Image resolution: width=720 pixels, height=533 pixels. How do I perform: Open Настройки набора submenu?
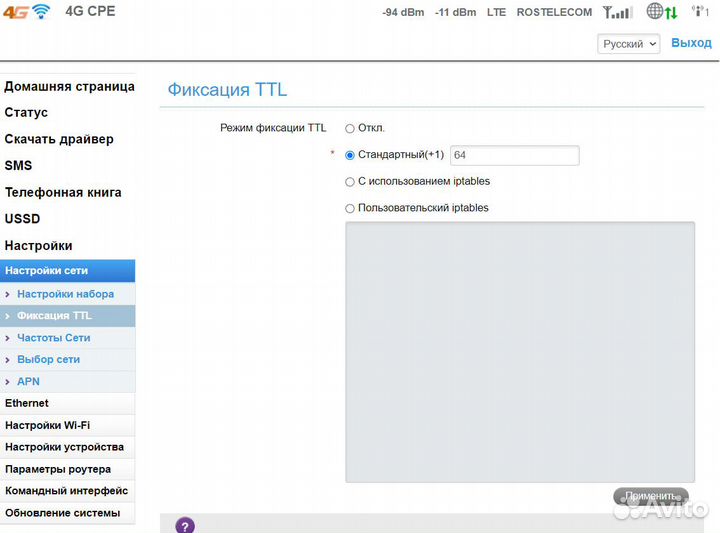point(66,294)
